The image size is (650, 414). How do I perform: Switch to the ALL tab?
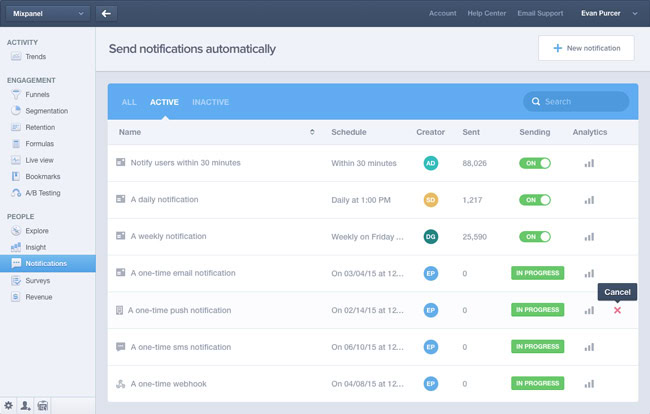pos(129,102)
